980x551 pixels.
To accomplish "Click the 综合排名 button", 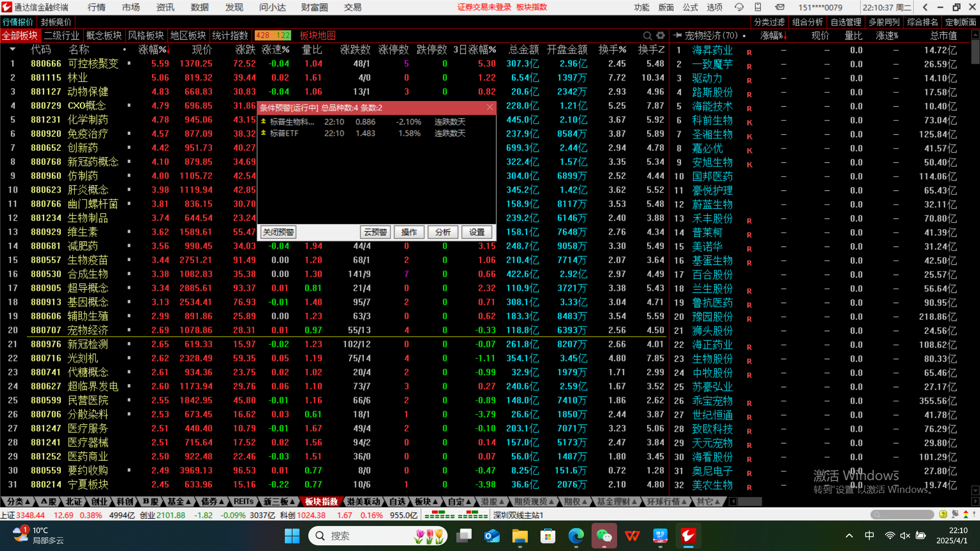I will tap(922, 22).
